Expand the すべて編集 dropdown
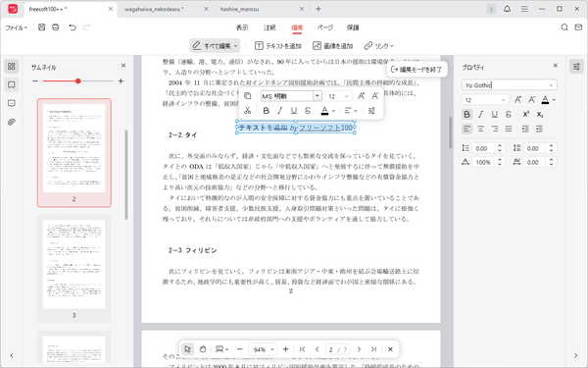Viewport: 588px width, 368px height. 236,46
